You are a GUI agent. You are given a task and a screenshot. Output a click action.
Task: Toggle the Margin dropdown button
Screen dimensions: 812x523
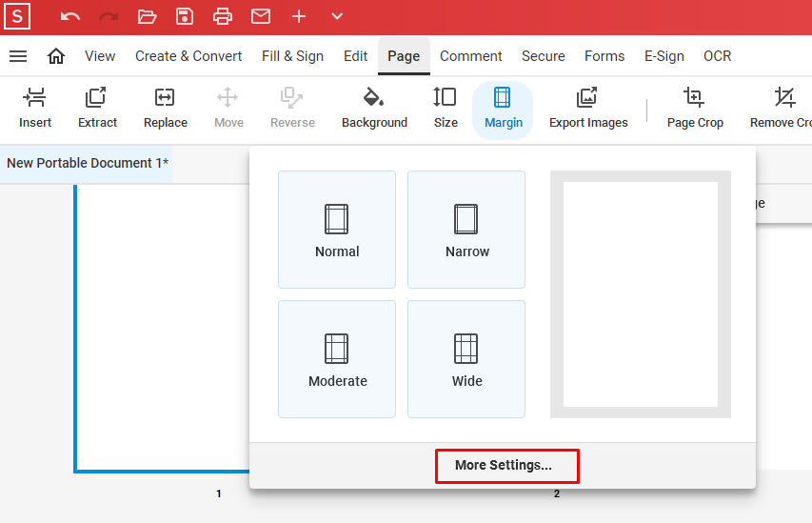(503, 108)
